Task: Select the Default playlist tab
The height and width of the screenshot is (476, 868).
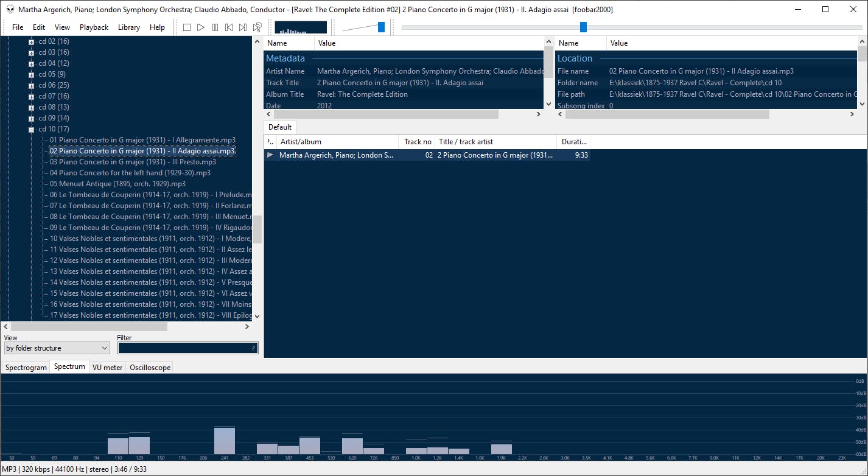Action: click(x=280, y=127)
